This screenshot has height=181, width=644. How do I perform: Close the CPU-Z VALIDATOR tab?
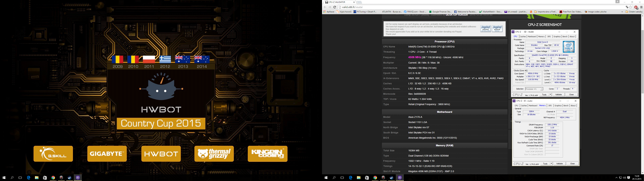354,2
